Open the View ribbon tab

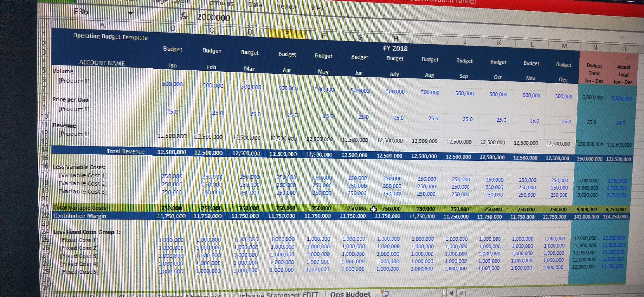[318, 8]
